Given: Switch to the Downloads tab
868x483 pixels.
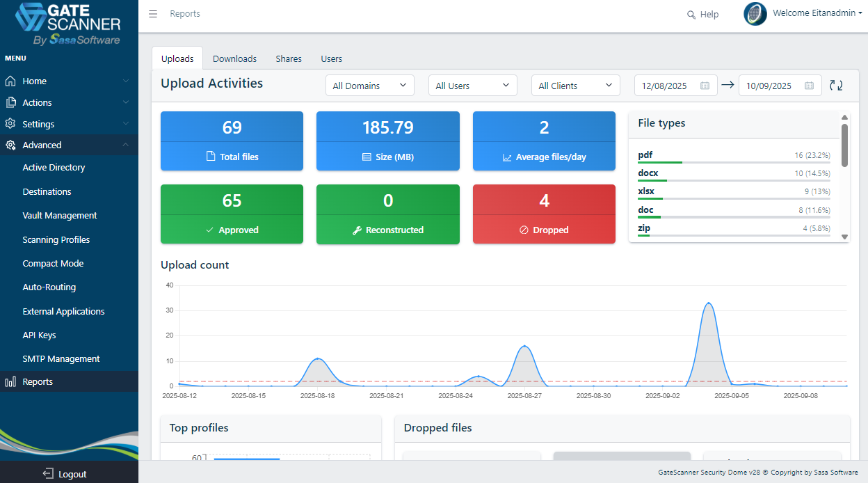Looking at the screenshot, I should click(x=234, y=58).
